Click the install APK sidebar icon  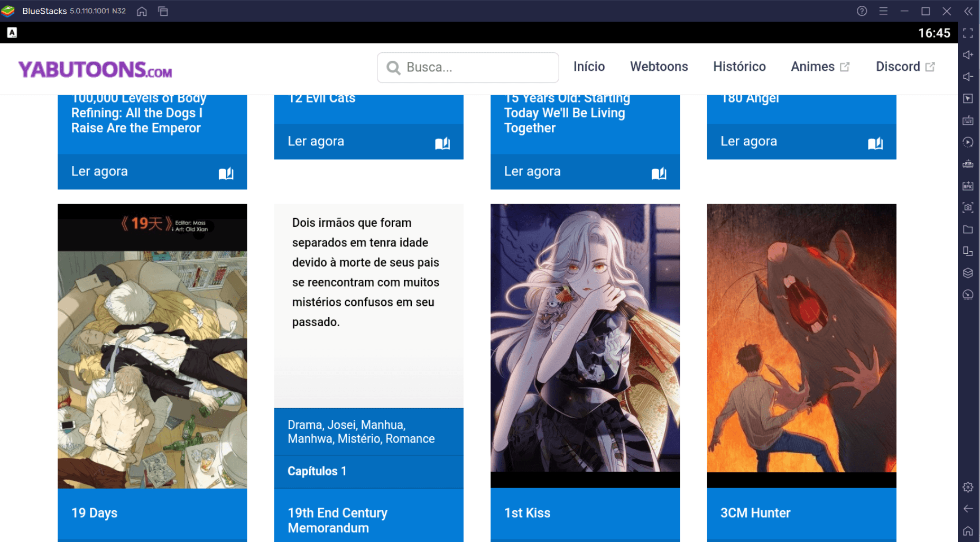tap(968, 186)
